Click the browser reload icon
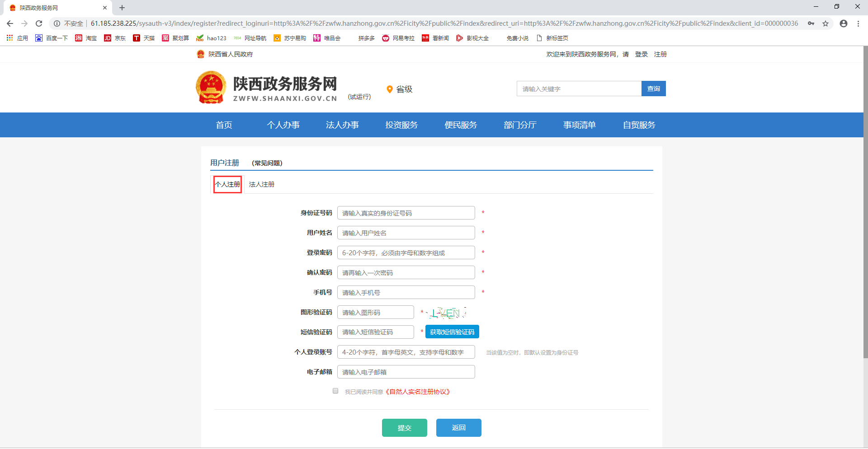Screen dimensions: 868x449 [x=39, y=23]
